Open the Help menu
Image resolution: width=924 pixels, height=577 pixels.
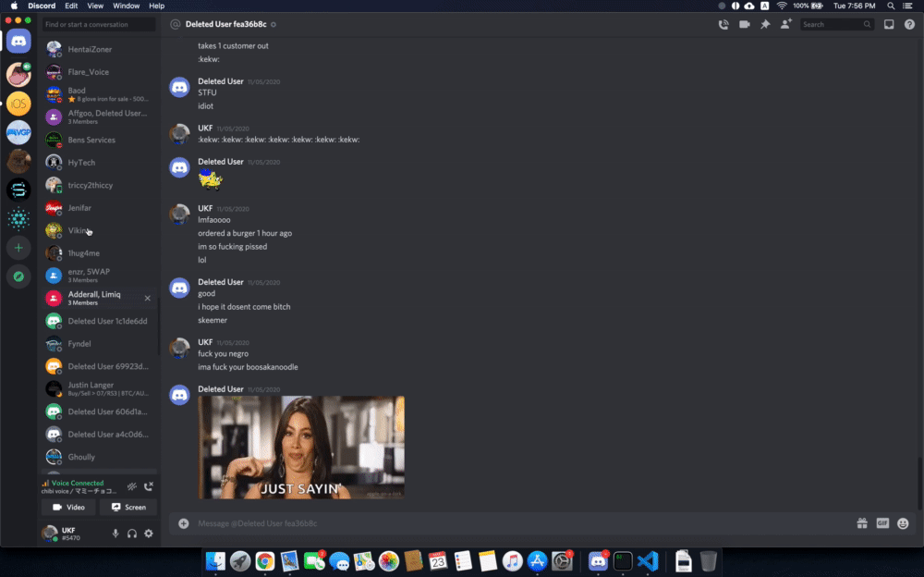click(x=156, y=6)
